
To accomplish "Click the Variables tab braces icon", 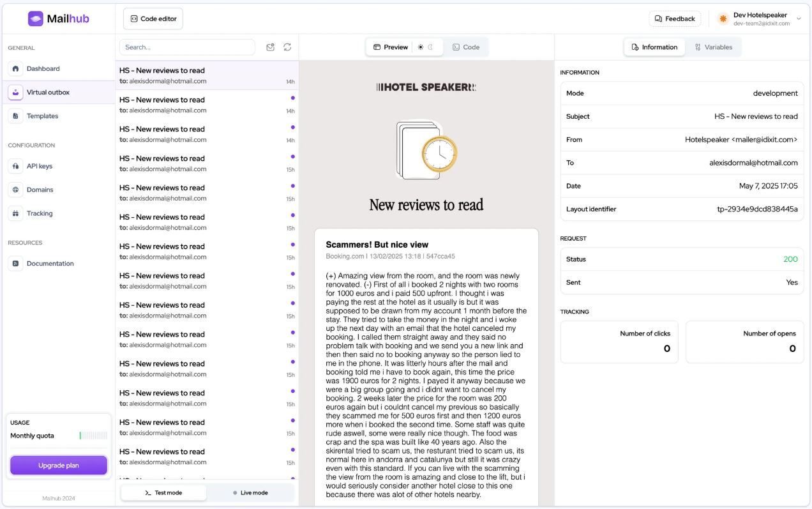I will [698, 47].
